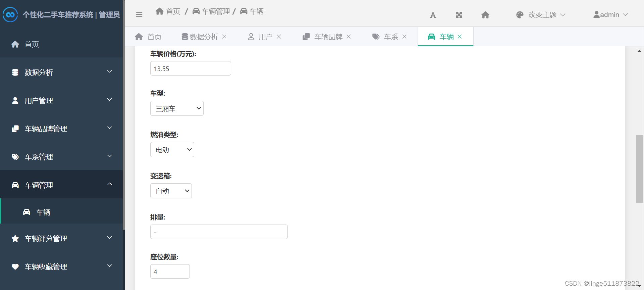Screen dimensions: 644x290
Task: Click the sidebar vertical scrollbar
Action: click(x=124, y=115)
